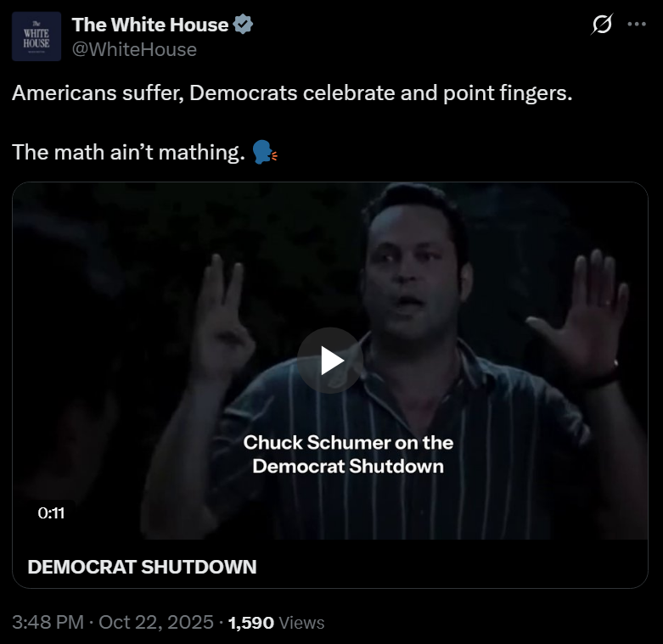The image size is (663, 644).
Task: Click the Chuck Schumer caption overlay
Action: click(348, 455)
